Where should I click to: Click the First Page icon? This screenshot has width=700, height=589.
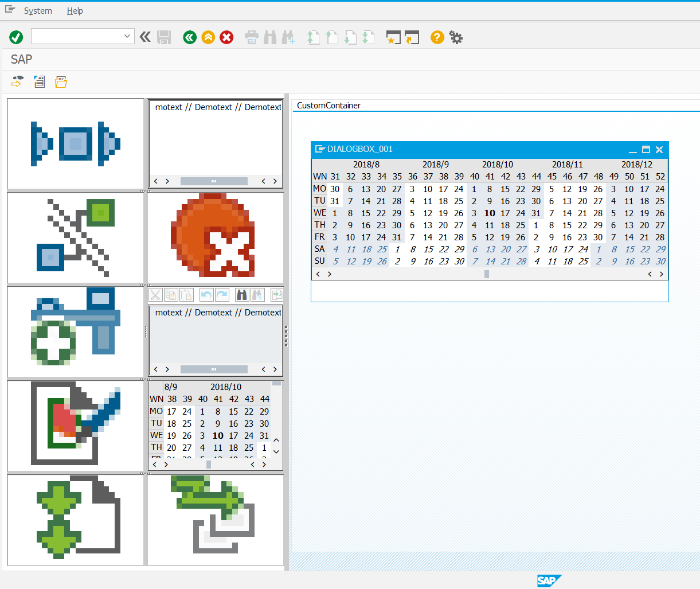(x=314, y=37)
